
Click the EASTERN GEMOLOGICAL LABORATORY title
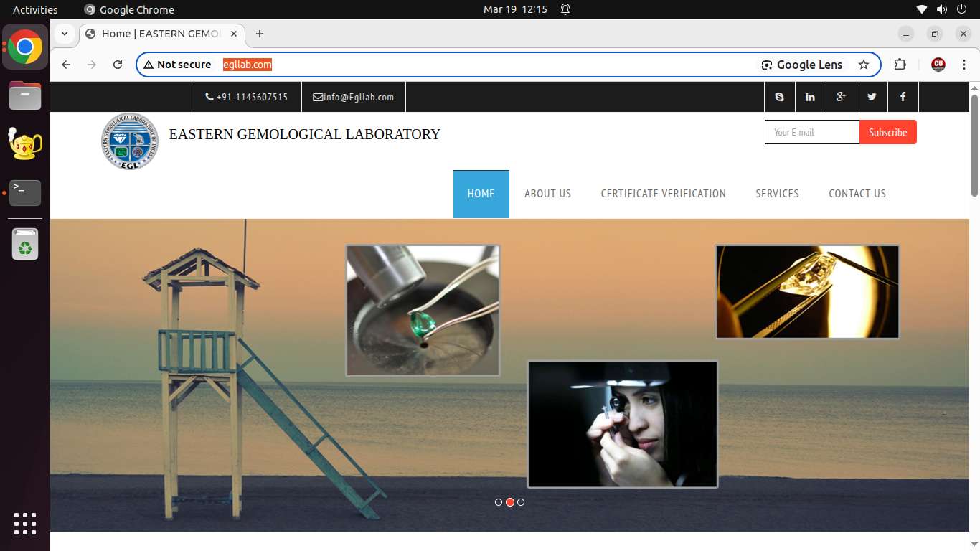[x=305, y=134]
